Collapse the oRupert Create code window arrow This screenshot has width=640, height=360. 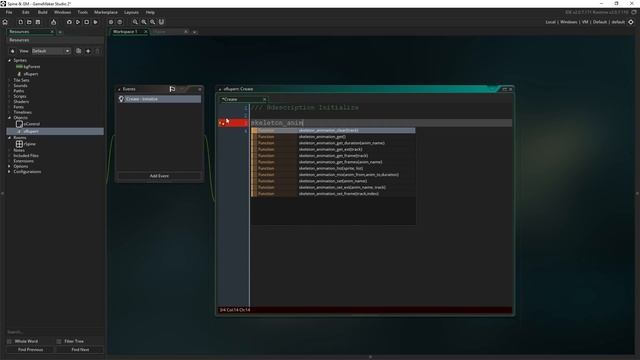pyautogui.click(x=220, y=89)
